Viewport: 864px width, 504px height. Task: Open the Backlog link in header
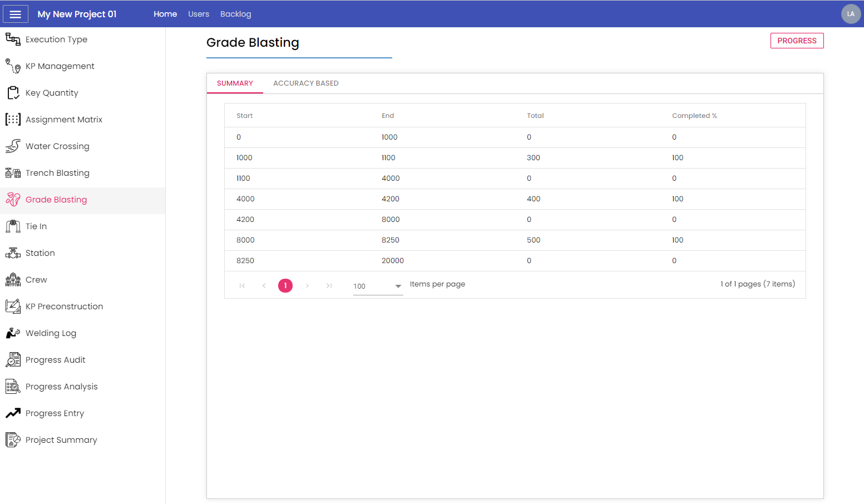235,14
